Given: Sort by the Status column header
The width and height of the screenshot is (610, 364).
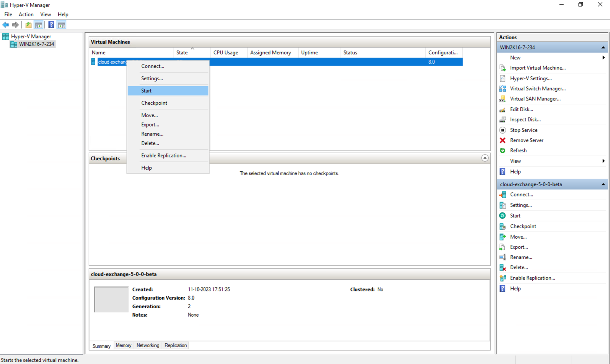Looking at the screenshot, I should [x=383, y=53].
